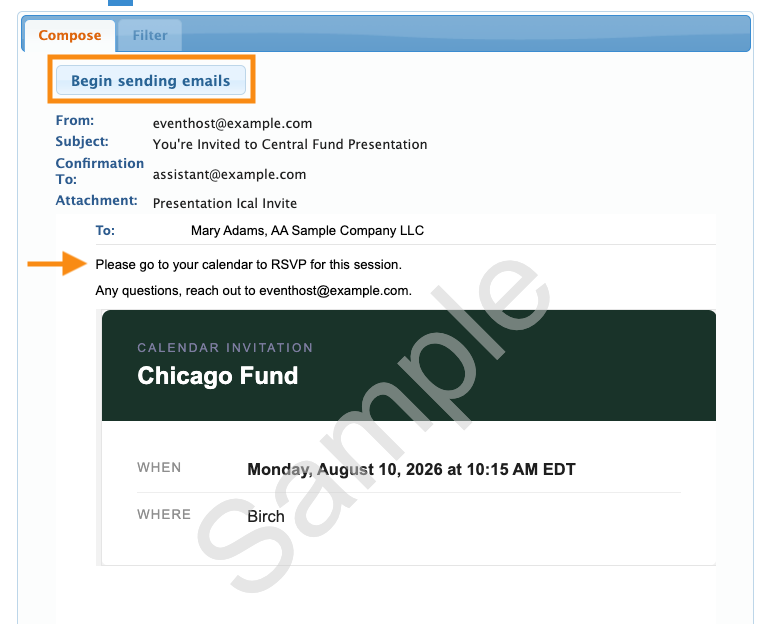Click the Birch location text

point(266,516)
